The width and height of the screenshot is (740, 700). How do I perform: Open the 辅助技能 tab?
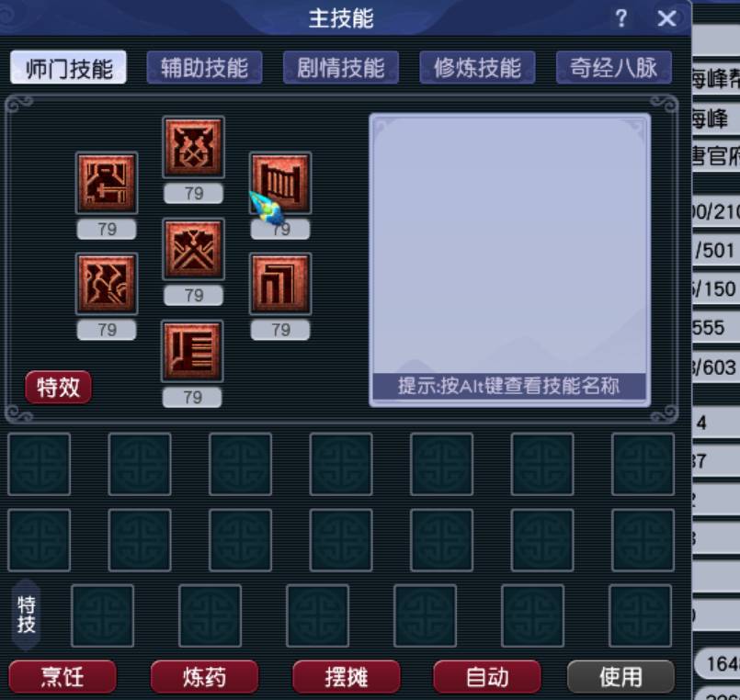tap(204, 68)
